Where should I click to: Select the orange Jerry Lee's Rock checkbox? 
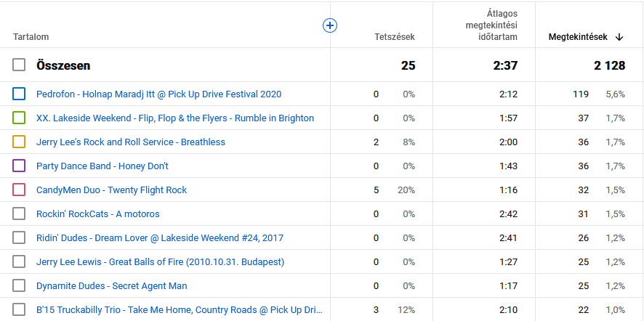(19, 142)
